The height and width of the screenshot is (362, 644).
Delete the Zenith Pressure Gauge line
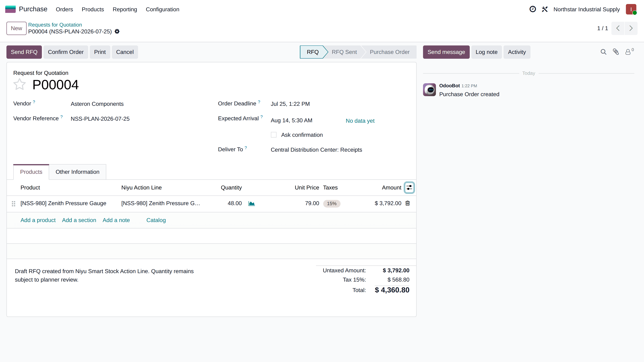pos(408,203)
